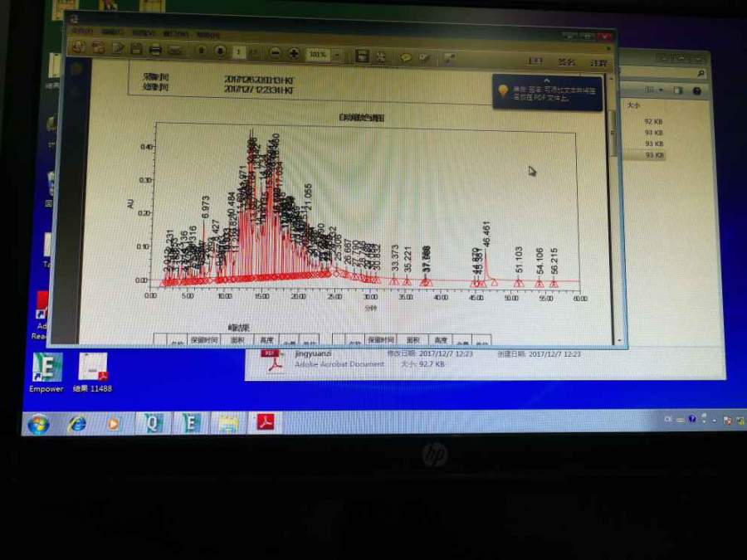Click the search magnifier in Explorer window
Screen dimensions: 747x560
pos(701,73)
